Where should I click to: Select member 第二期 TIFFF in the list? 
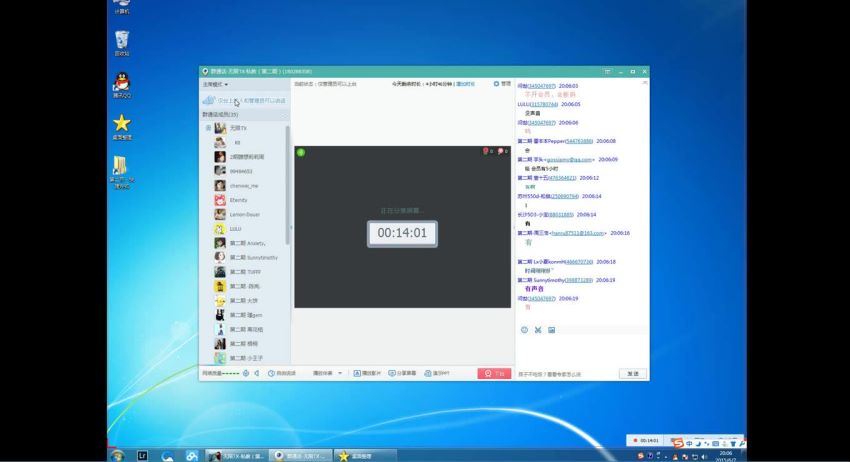[244, 272]
